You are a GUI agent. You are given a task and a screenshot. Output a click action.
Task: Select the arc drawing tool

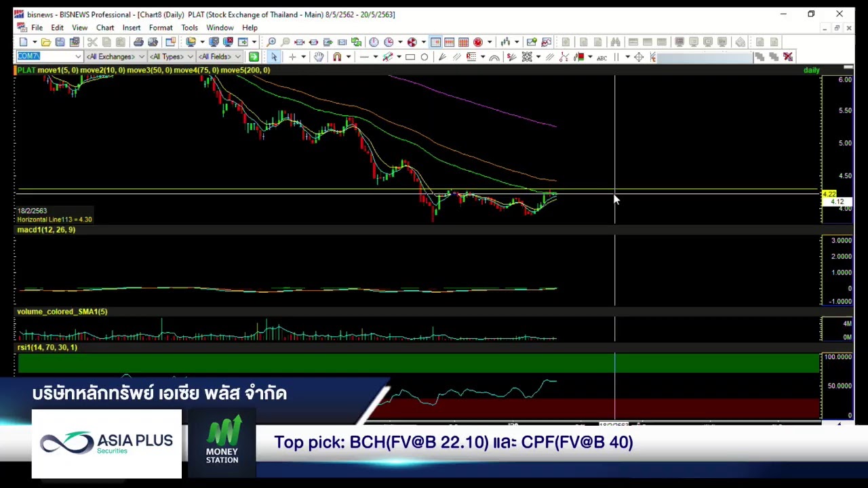click(x=494, y=57)
